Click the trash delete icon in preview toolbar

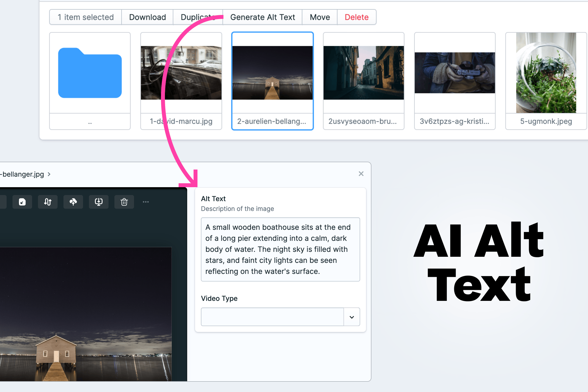tap(124, 202)
